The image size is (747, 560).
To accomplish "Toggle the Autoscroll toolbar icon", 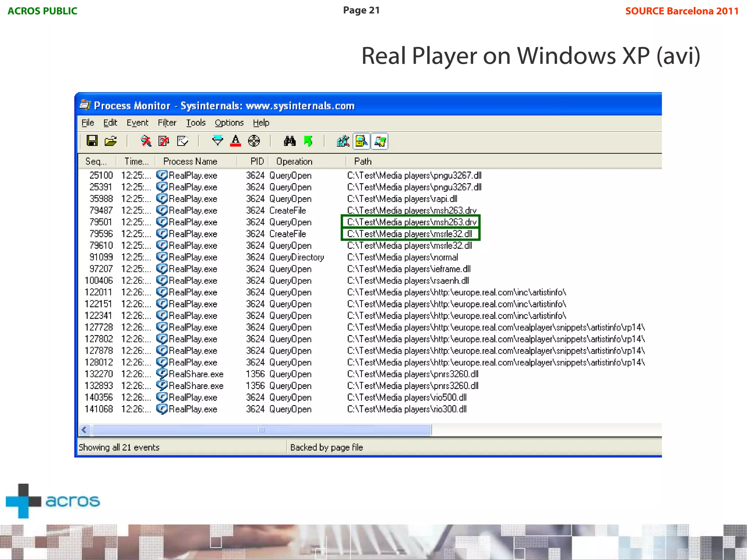I will 164,141.
